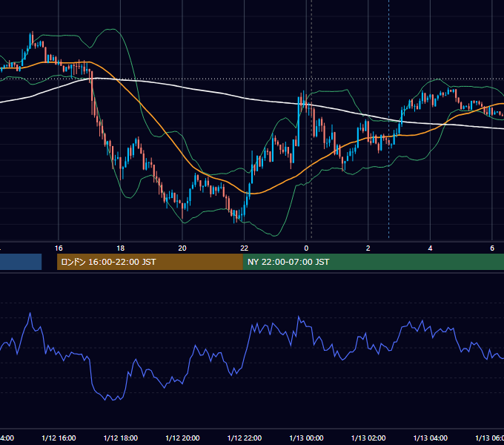Click the 1/12 18:00 label on the lower axis
This screenshot has height=445, width=504.
[121, 438]
